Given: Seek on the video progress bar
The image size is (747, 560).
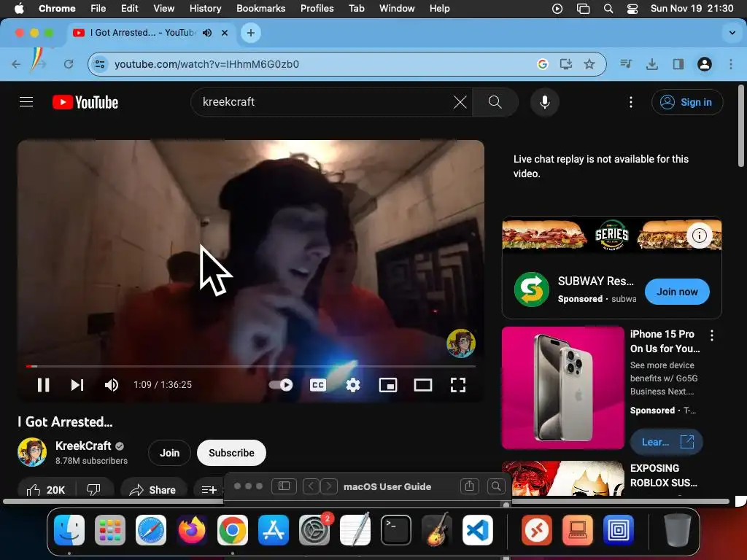Looking at the screenshot, I should point(251,366).
